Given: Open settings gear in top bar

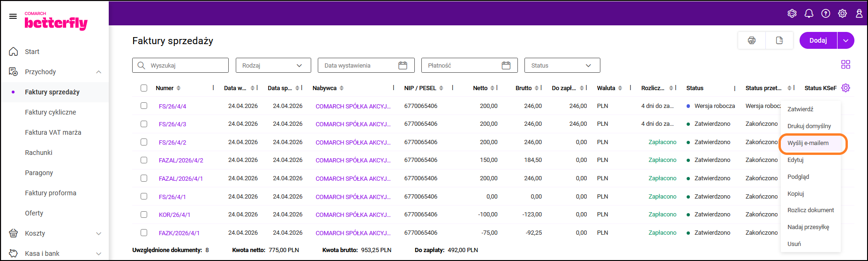Looking at the screenshot, I should pos(843,14).
